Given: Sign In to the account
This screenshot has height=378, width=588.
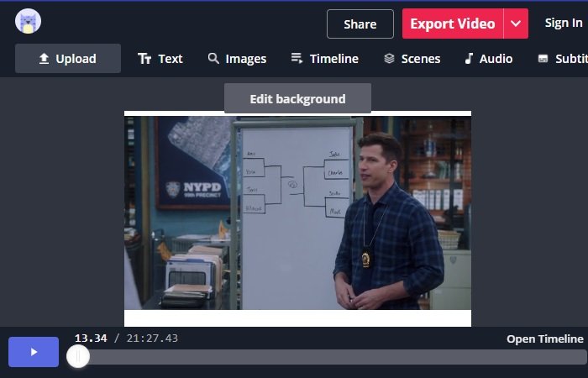Looking at the screenshot, I should point(564,23).
